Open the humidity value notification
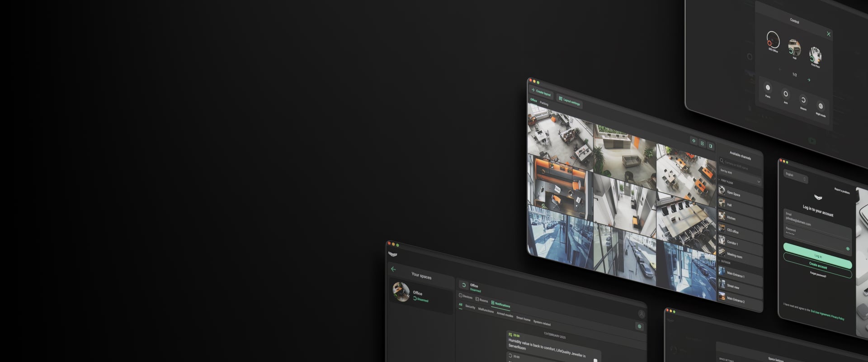Screen dimensions: 868x362 (x=553, y=347)
